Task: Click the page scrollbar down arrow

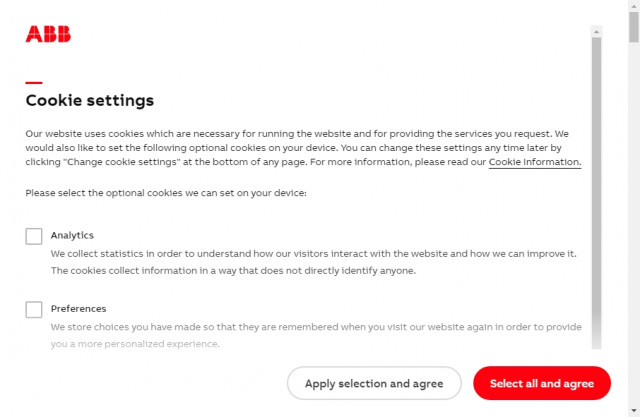Action: (x=634, y=409)
